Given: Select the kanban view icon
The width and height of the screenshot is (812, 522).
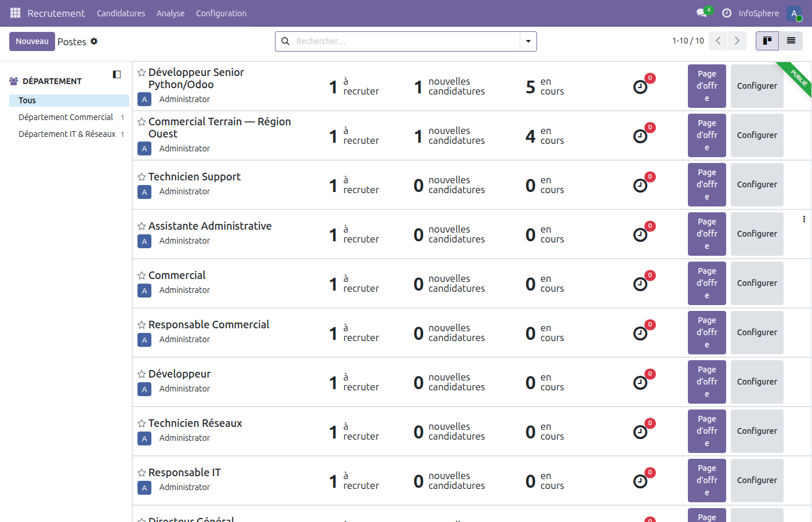Looking at the screenshot, I should click(x=767, y=41).
